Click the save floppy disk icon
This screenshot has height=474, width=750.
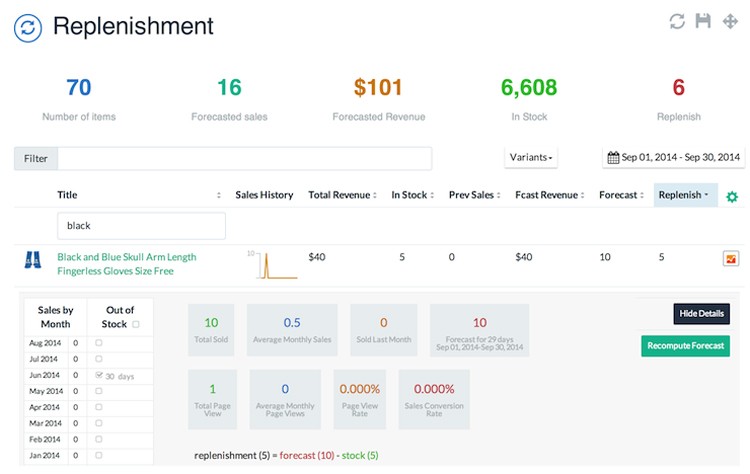point(703,21)
